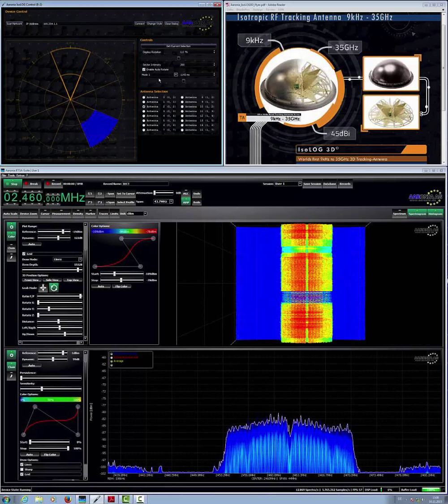Image resolution: width=448 pixels, height=504 pixels.
Task: Uncheck Lines in Draw Options
Action: click(22, 465)
